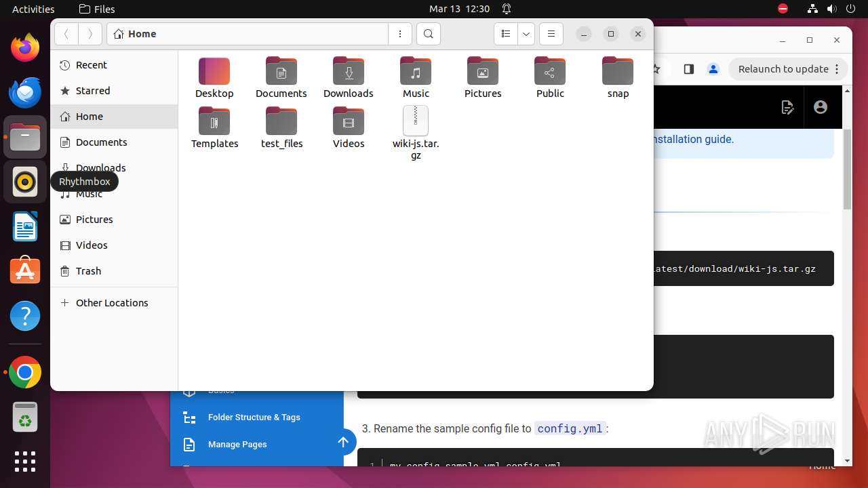The image size is (868, 488).
Task: Open the wiki page account icon
Action: [x=821, y=107]
